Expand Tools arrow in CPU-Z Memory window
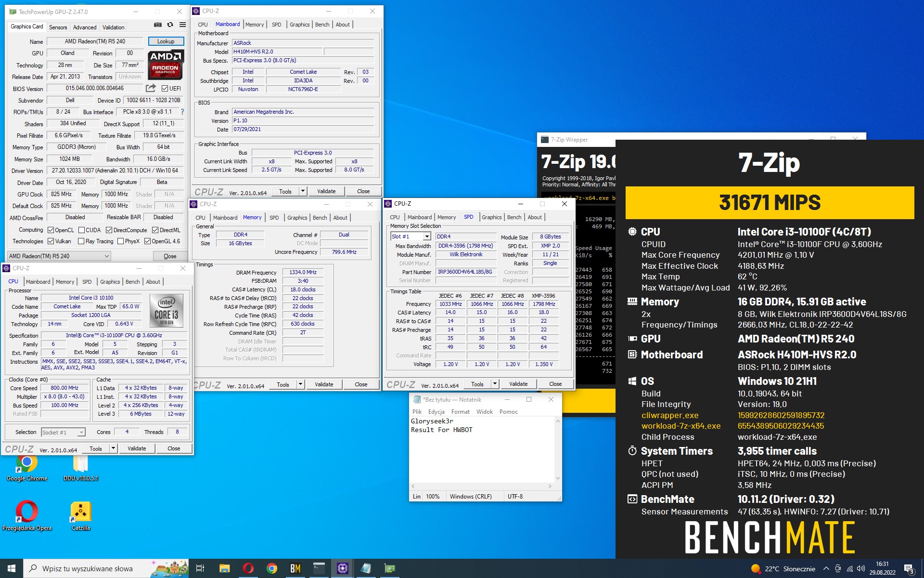 pyautogui.click(x=300, y=384)
